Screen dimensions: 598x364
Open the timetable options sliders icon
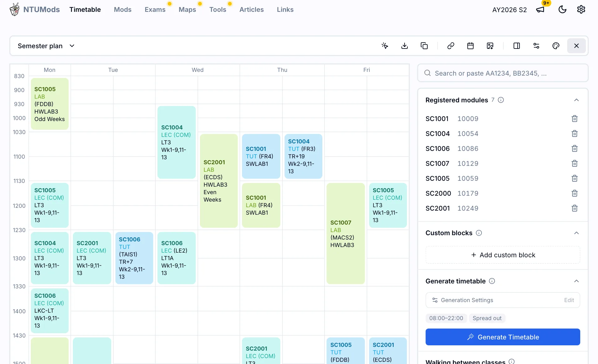tap(536, 46)
